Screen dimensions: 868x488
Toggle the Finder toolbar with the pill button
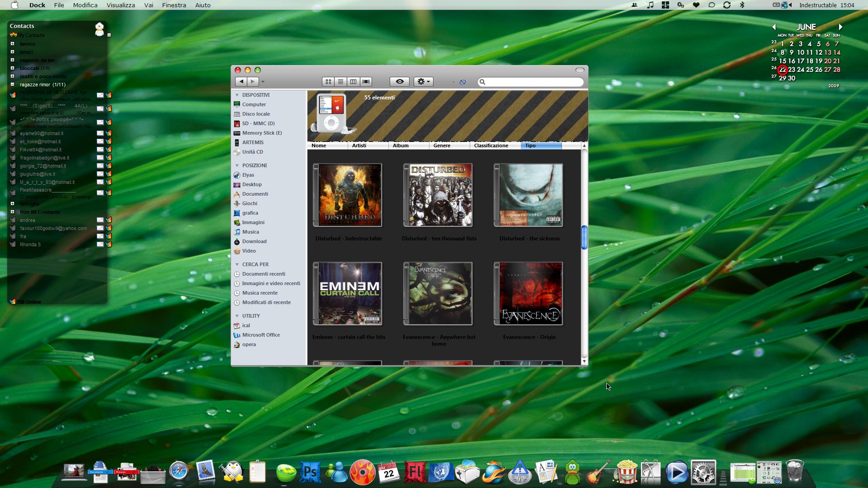[x=580, y=70]
